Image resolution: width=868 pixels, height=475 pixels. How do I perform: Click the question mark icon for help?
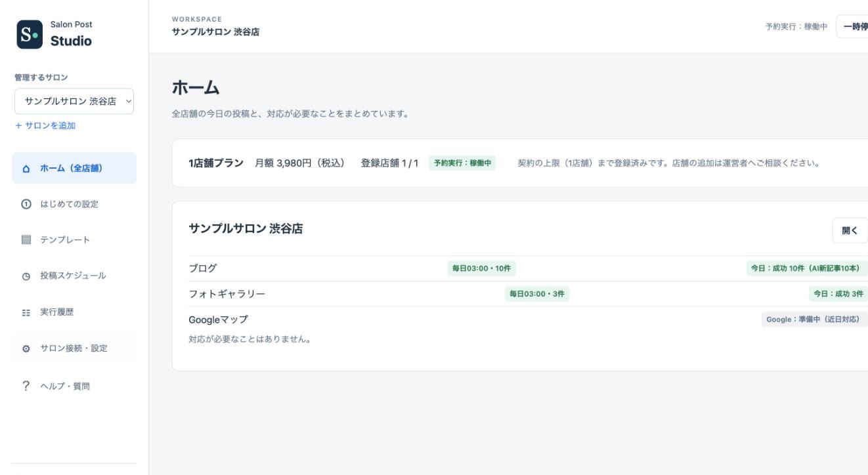click(x=26, y=386)
